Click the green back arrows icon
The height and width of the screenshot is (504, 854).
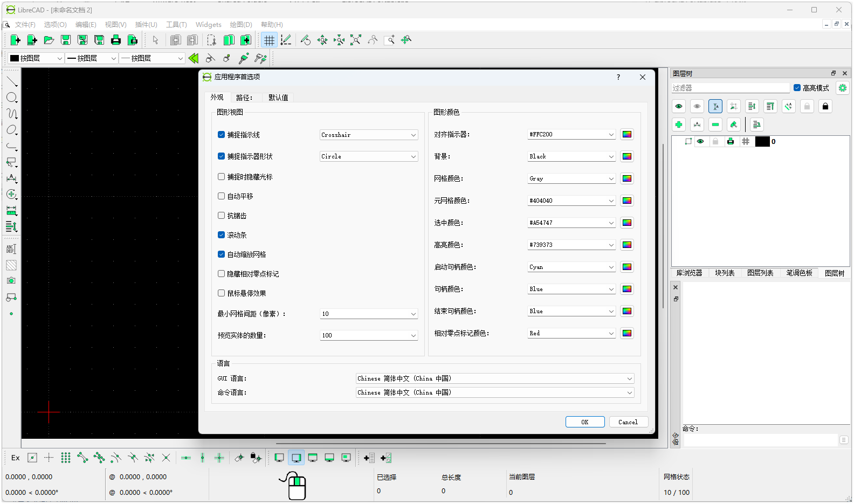[194, 58]
